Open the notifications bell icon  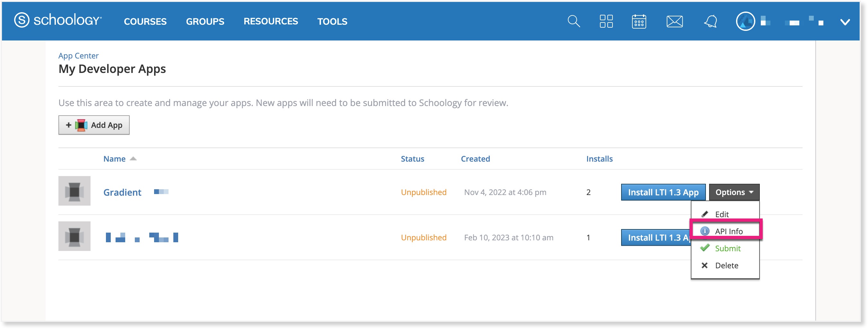(710, 22)
